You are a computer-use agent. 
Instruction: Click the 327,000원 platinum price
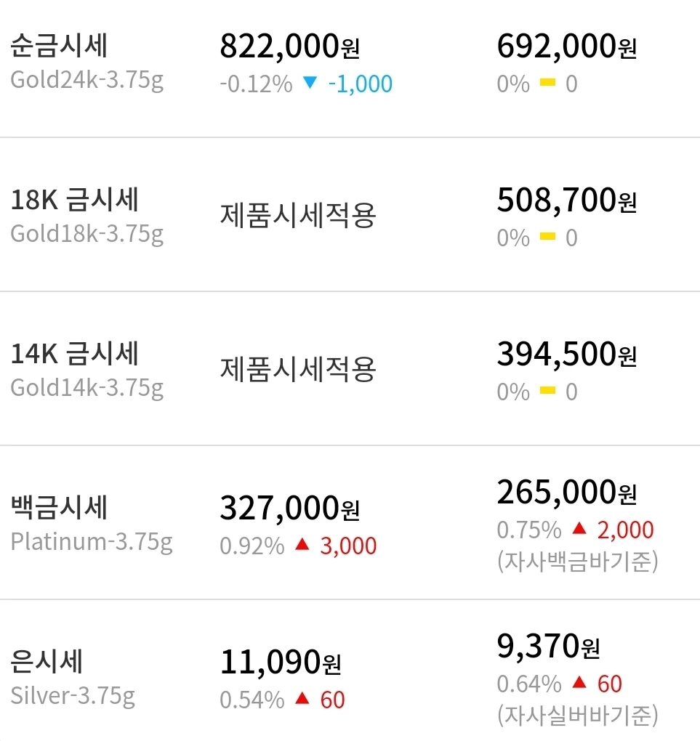(x=290, y=509)
